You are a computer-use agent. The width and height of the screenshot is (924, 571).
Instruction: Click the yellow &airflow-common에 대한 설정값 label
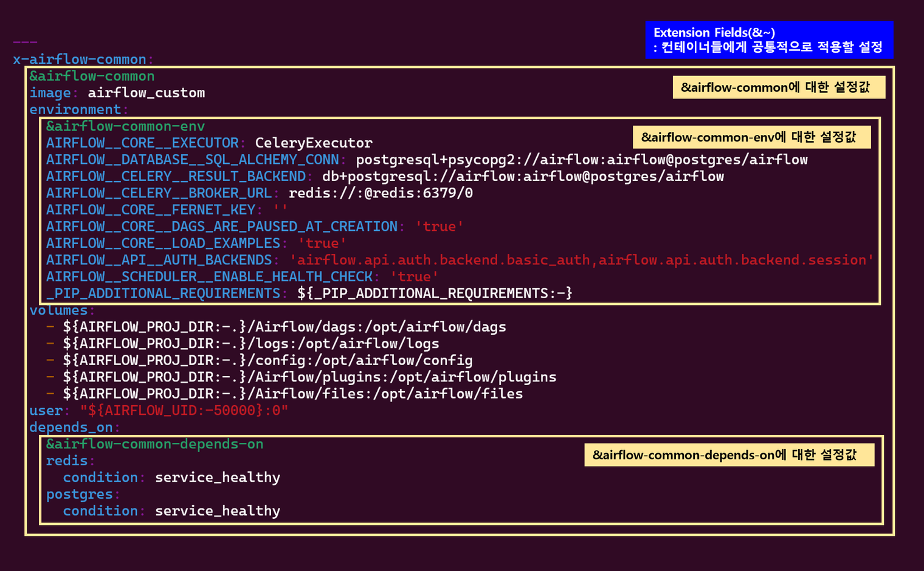(x=779, y=87)
